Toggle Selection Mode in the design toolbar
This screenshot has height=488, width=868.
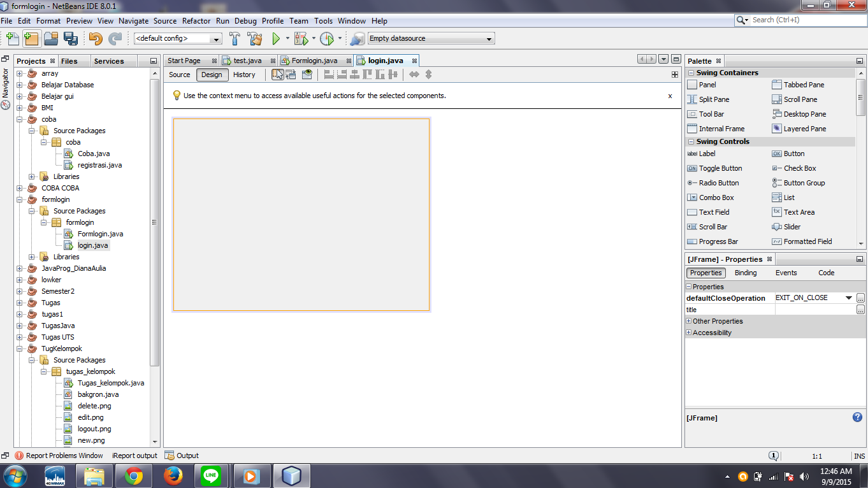[x=277, y=75]
